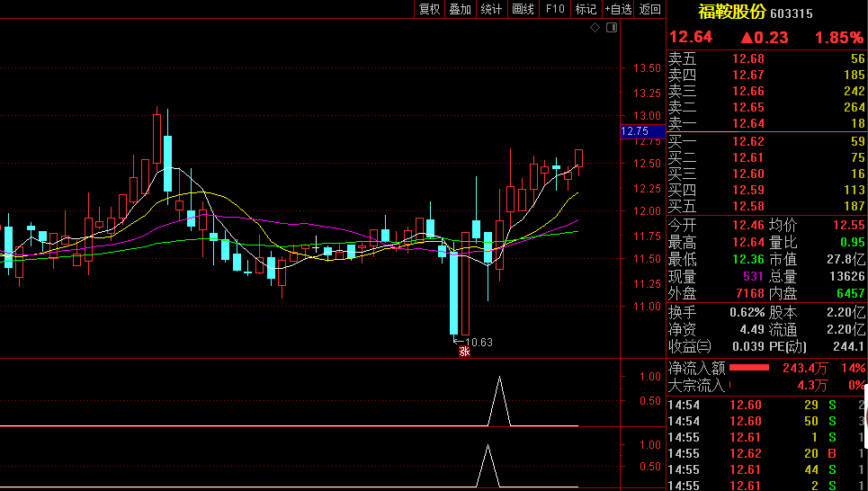Click the 11.00 price axis label
868x491 pixels.
point(647,306)
